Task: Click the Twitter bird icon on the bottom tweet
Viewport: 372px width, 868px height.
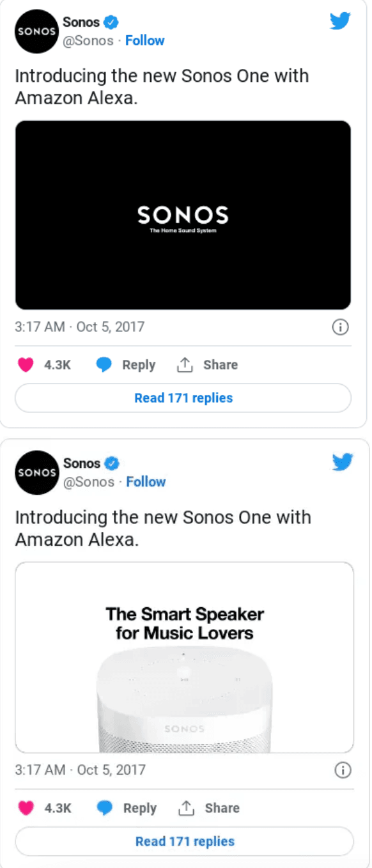Action: (343, 461)
